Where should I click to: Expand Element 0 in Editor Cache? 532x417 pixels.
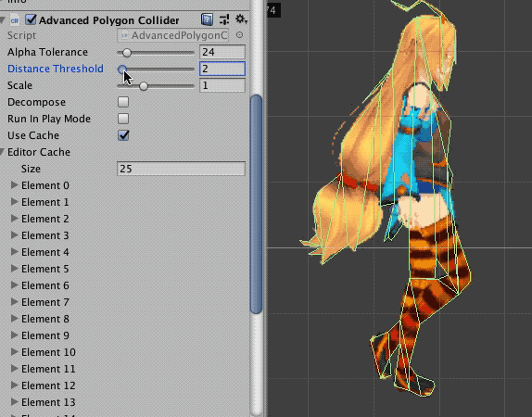[x=14, y=185]
